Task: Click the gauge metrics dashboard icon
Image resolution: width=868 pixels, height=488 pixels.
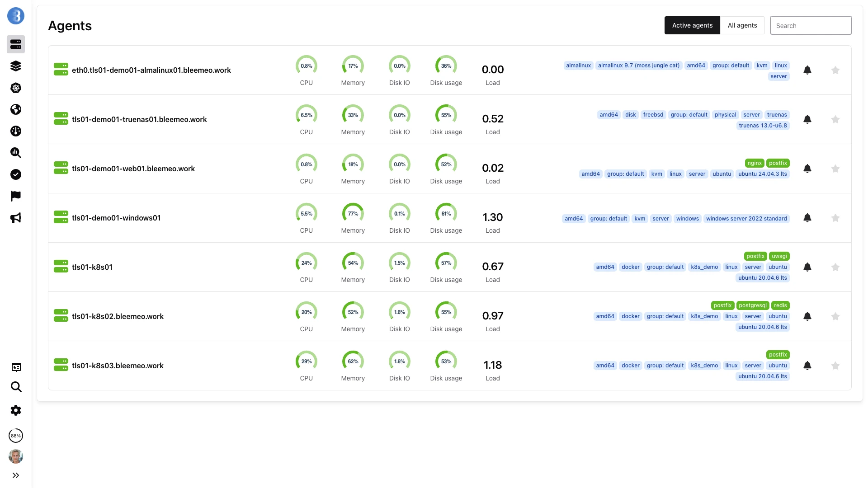Action: tap(16, 131)
